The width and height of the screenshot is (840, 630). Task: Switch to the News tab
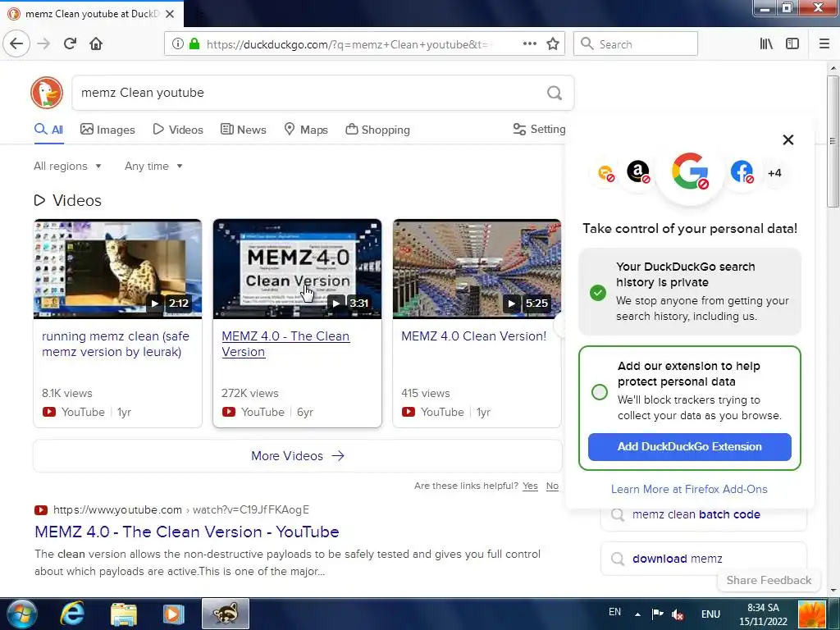[x=243, y=130]
